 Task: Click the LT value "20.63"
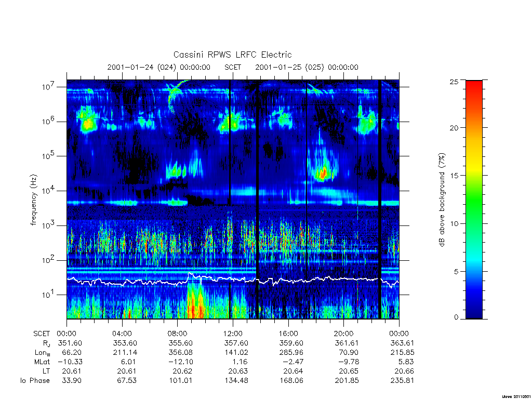[x=238, y=371]
